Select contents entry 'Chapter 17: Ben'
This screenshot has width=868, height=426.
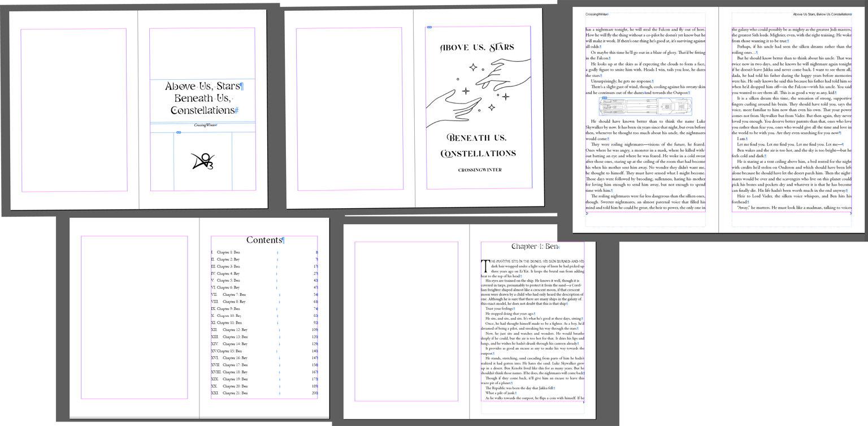[x=235, y=365]
